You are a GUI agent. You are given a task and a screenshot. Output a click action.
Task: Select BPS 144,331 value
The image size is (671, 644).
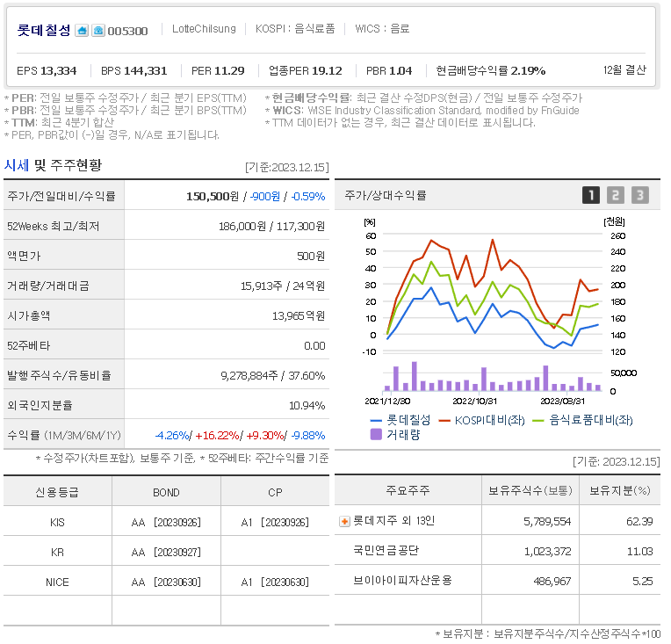coord(134,70)
